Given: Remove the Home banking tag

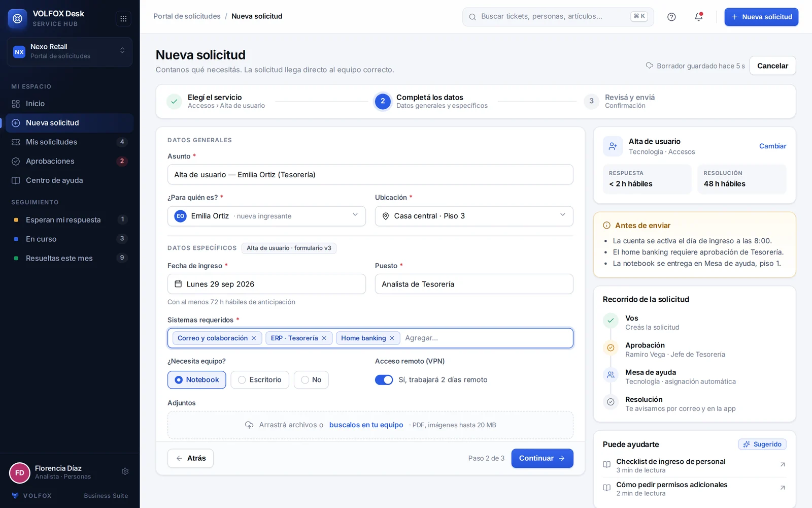Looking at the screenshot, I should click(392, 338).
